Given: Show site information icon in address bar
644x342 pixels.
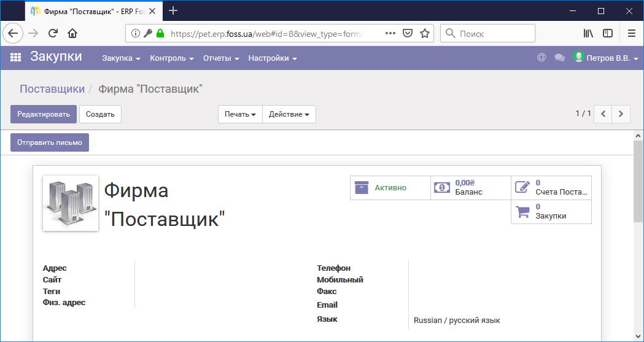Looking at the screenshot, I should pyautogui.click(x=135, y=34).
